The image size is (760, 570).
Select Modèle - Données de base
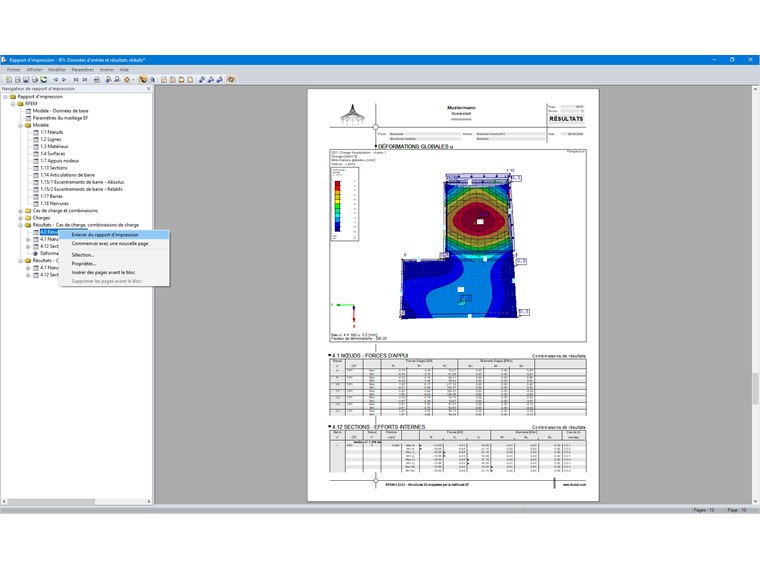tap(61, 111)
